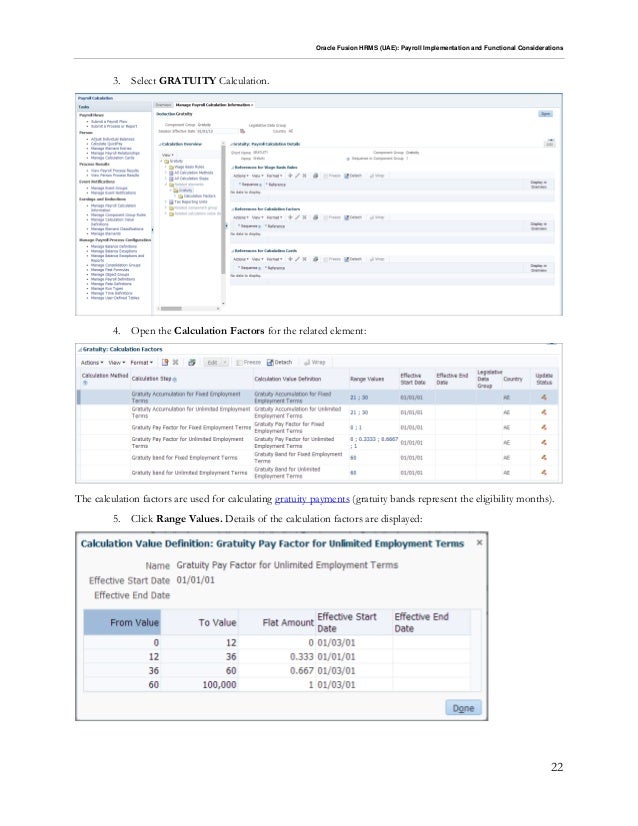The height and width of the screenshot is (826, 638).
Task: Select the flat amount 0.333 cell
Action: [277, 656]
